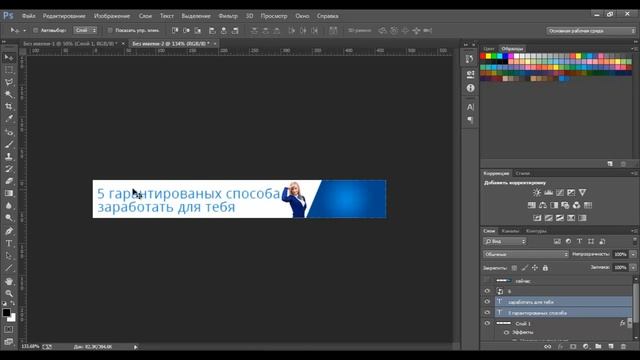Screen dimensions: 640x360
Task: Check Показать упр. элем. option
Action: [110, 30]
